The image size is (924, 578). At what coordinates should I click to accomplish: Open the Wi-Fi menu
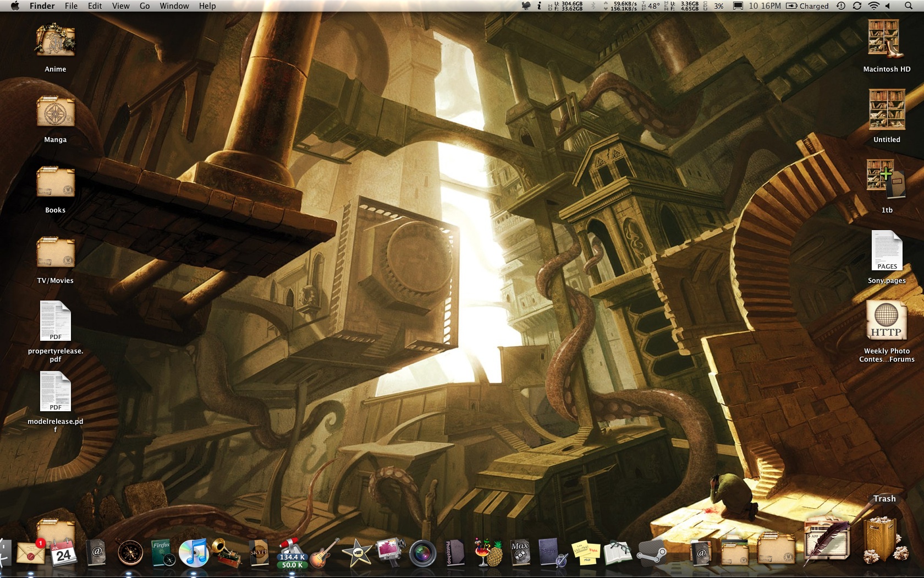[x=873, y=6]
